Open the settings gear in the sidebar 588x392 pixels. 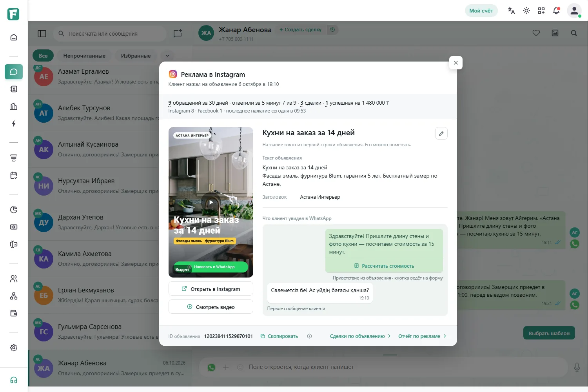(14, 348)
